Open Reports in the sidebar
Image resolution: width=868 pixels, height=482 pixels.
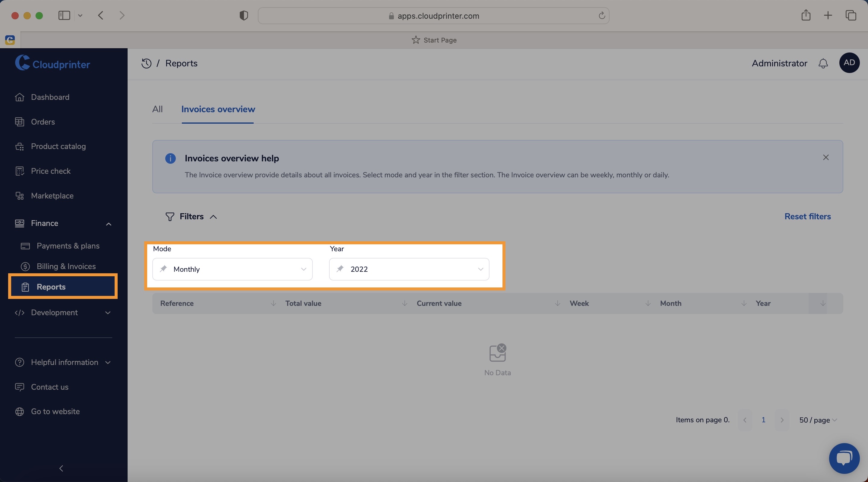(x=63, y=287)
